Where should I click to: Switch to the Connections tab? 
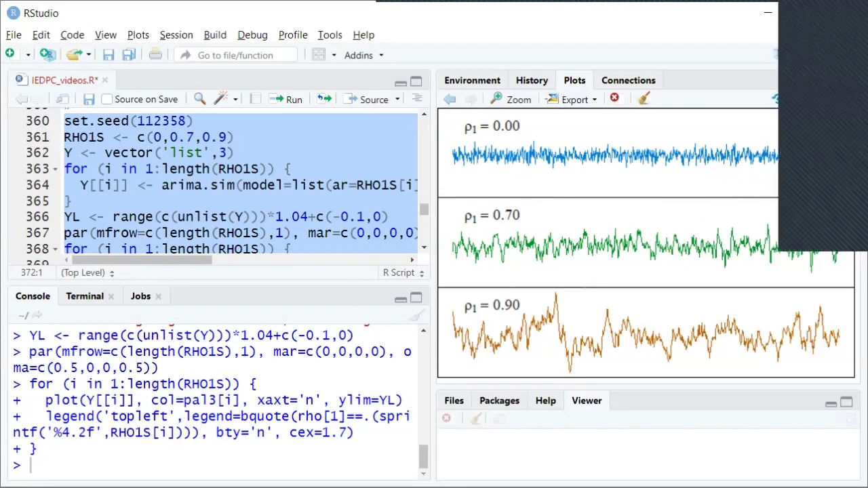(628, 80)
